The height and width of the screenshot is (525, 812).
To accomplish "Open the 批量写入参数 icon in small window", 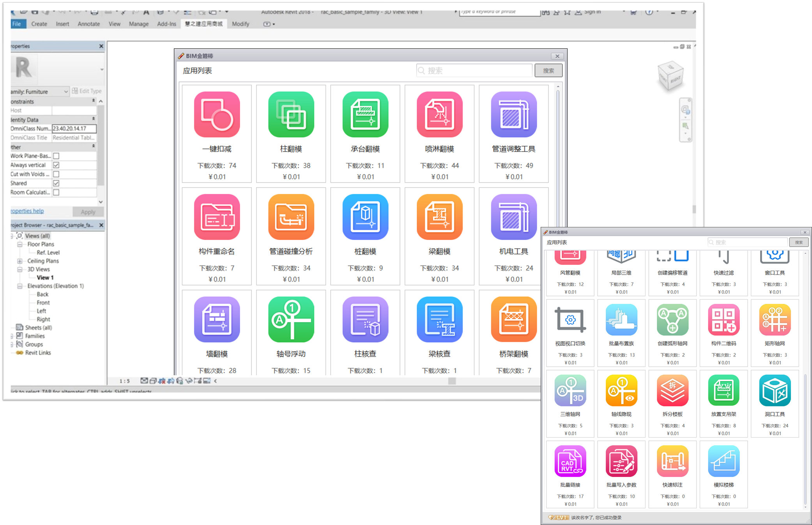I will 621,461.
